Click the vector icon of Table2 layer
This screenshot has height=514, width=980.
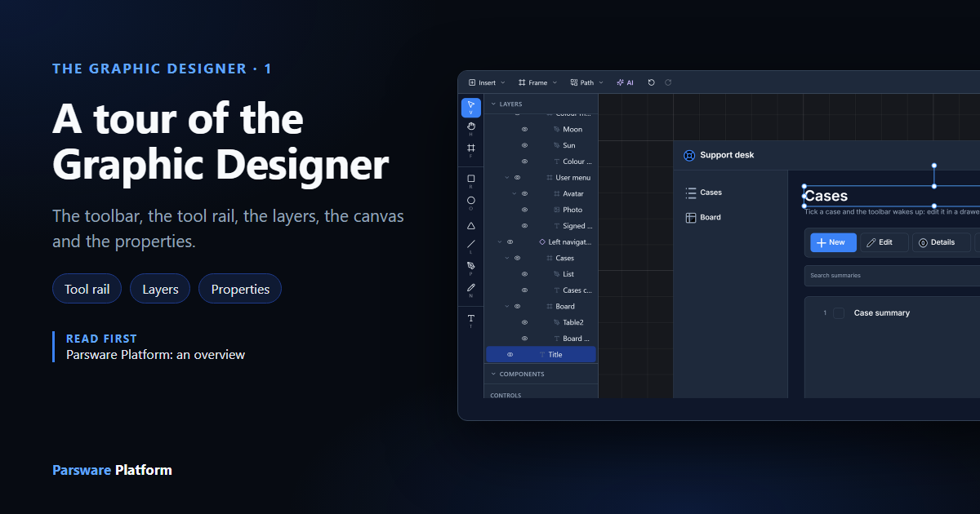[x=556, y=323]
